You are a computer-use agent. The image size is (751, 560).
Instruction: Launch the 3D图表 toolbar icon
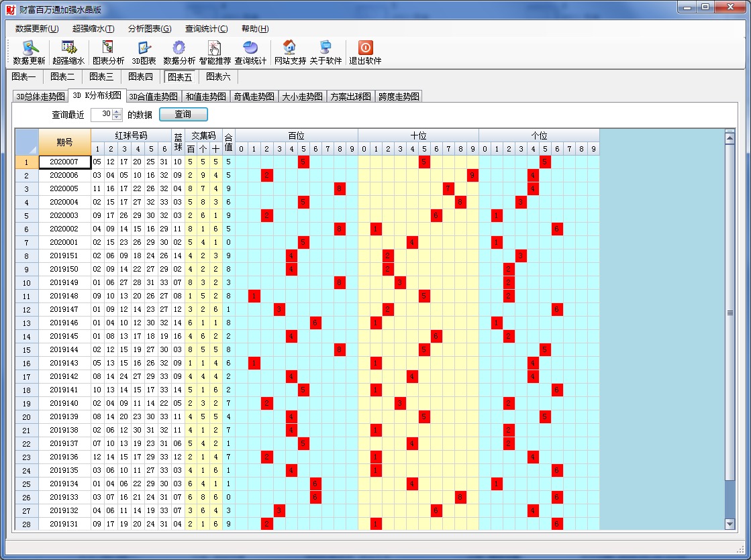144,52
